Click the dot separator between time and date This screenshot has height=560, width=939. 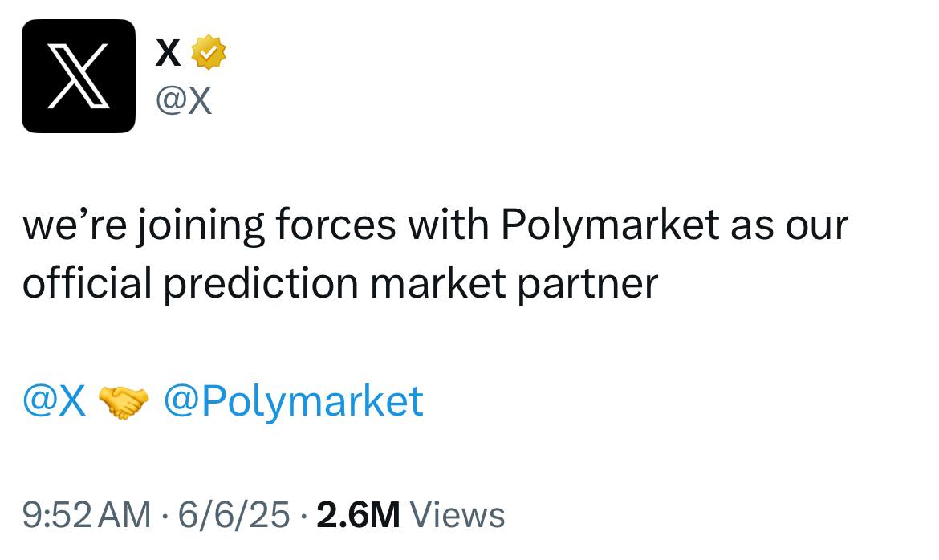[x=165, y=517]
